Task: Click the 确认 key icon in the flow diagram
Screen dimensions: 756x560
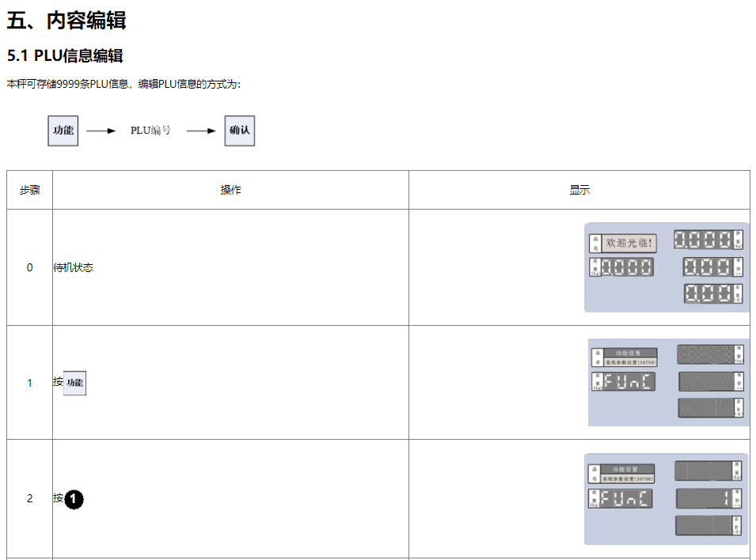Action: (239, 131)
